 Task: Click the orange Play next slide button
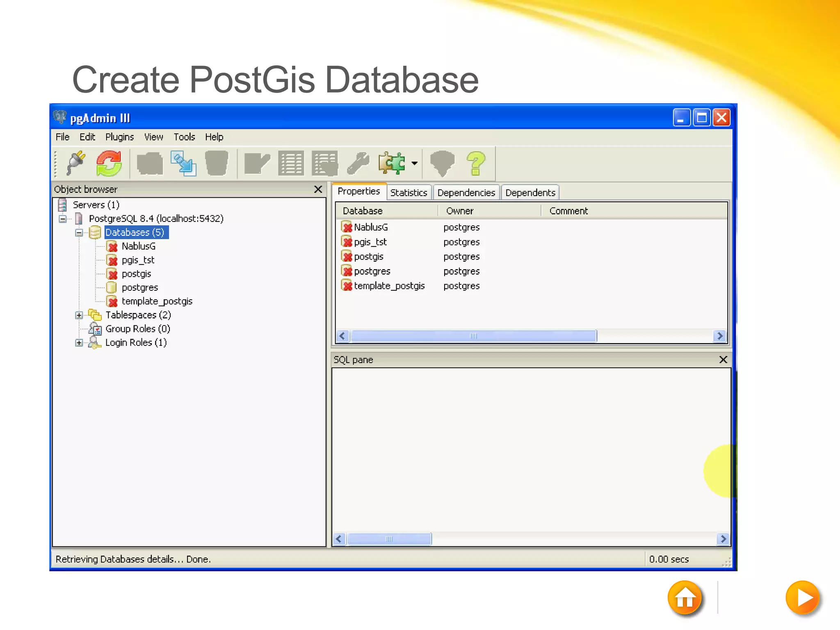pos(803,598)
